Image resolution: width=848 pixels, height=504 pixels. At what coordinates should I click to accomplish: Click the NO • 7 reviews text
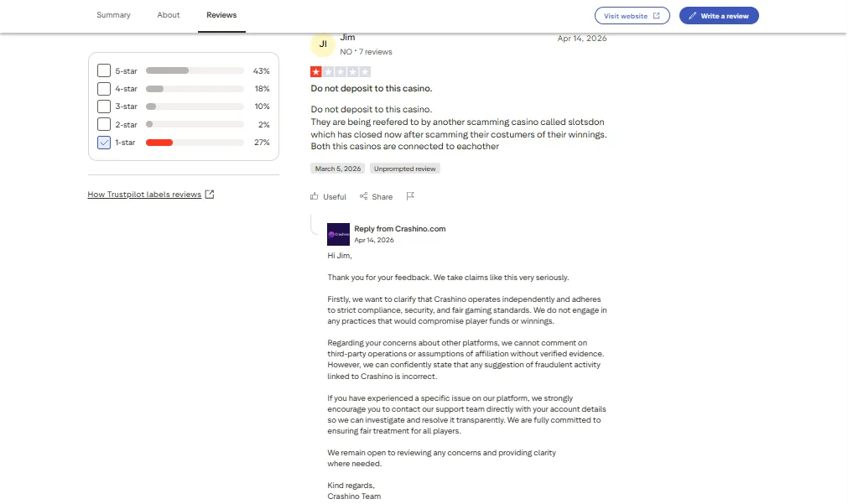click(367, 52)
